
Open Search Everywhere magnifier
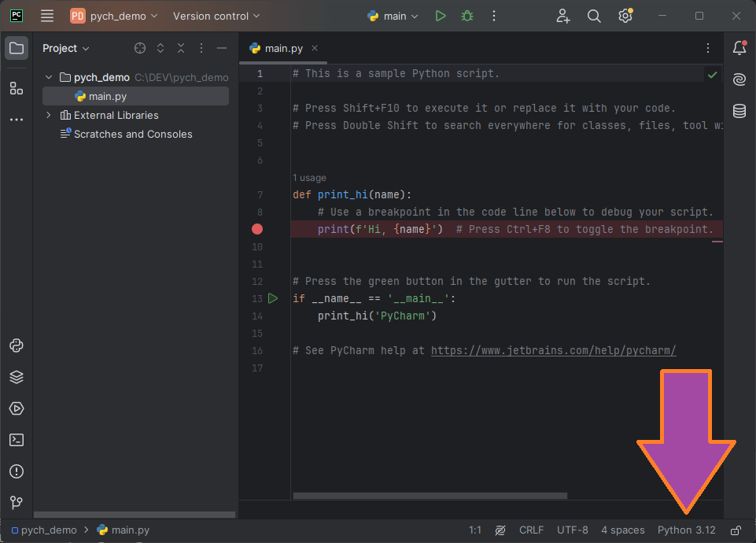594,16
